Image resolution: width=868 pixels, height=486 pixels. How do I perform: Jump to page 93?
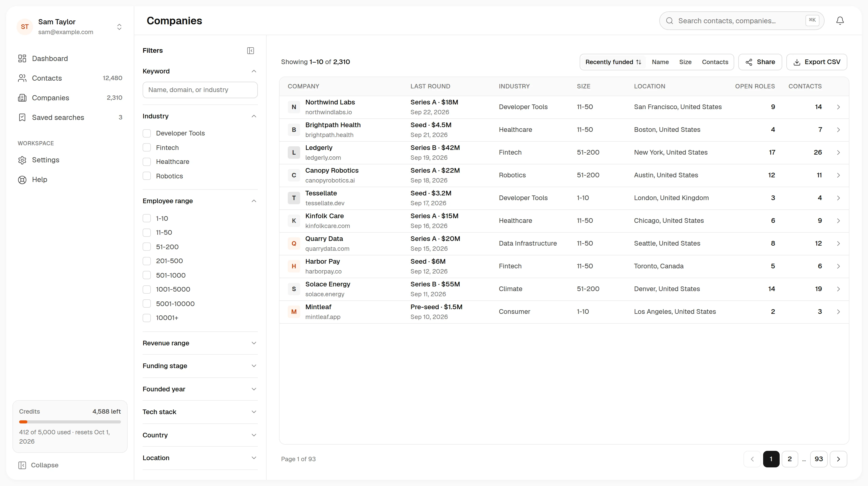click(818, 459)
